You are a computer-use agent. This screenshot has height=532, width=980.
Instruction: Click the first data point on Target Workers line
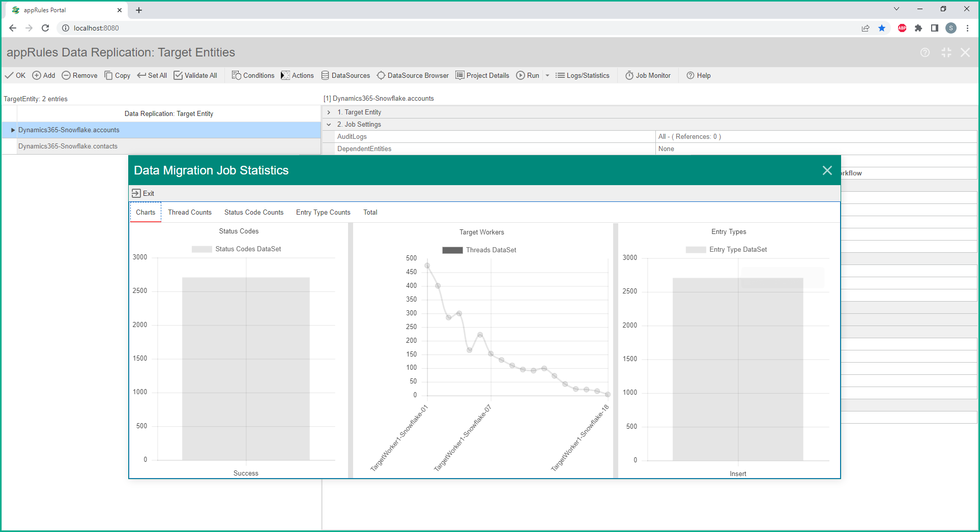pos(427,265)
